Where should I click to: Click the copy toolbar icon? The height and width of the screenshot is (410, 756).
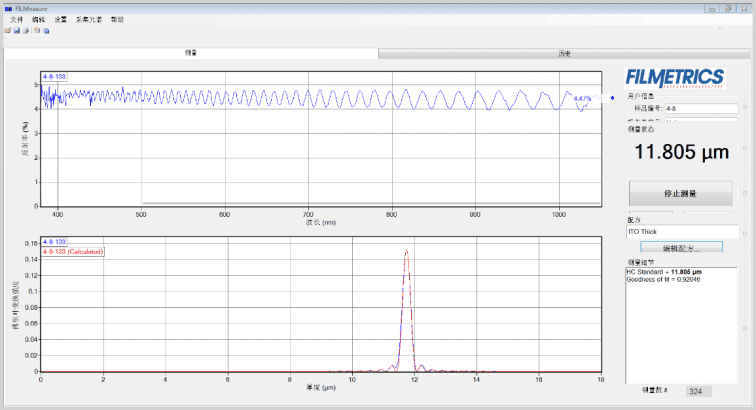tap(36, 30)
